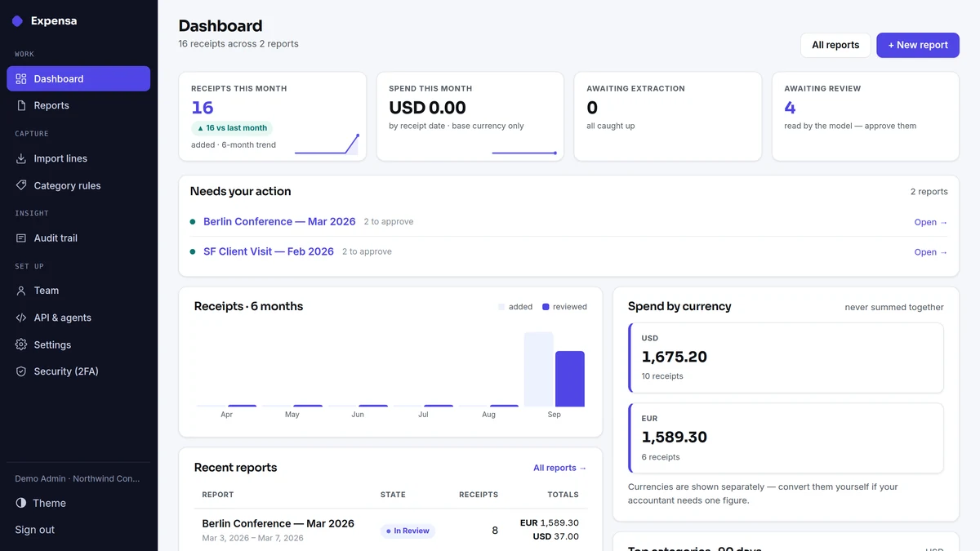Click the Settings gear icon
This screenshot has height=551, width=980.
[x=21, y=344]
